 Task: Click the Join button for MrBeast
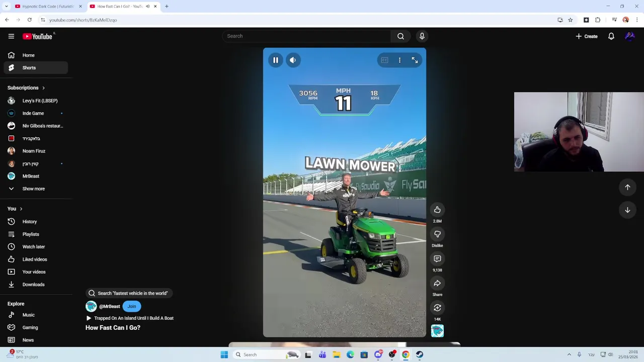131,306
